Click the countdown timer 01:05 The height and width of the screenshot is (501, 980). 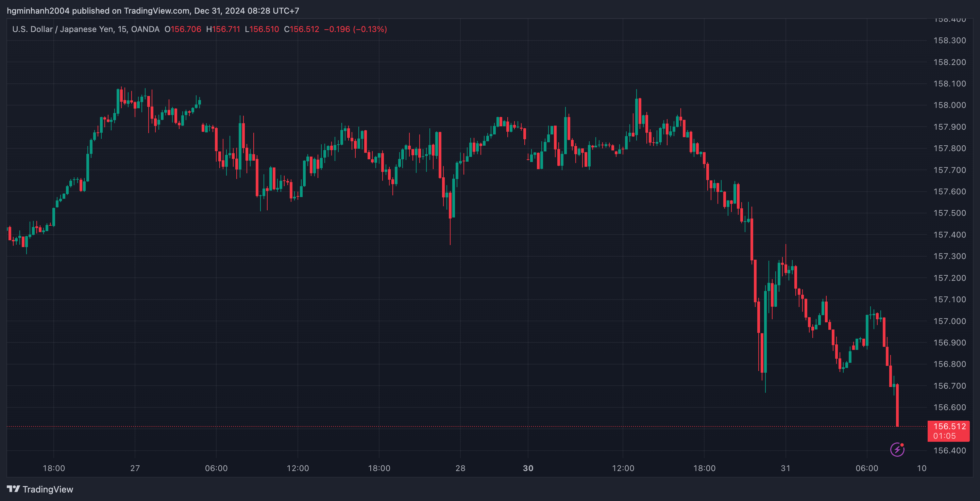[x=944, y=436]
